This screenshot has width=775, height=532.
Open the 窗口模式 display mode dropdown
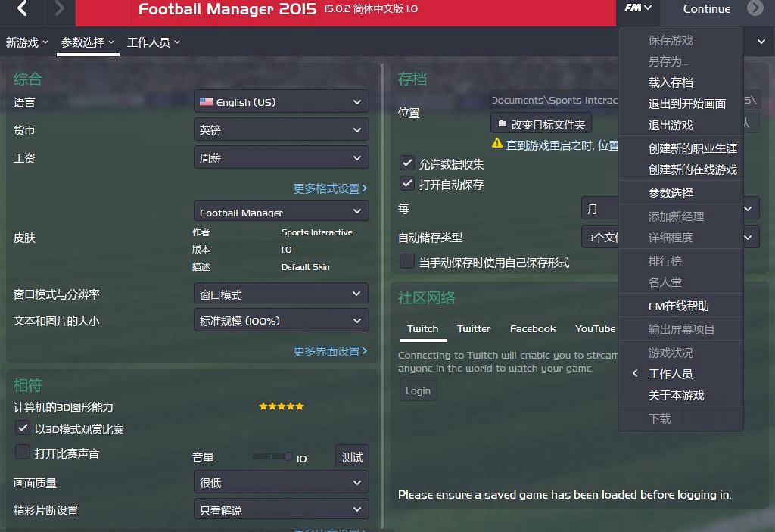click(282, 294)
